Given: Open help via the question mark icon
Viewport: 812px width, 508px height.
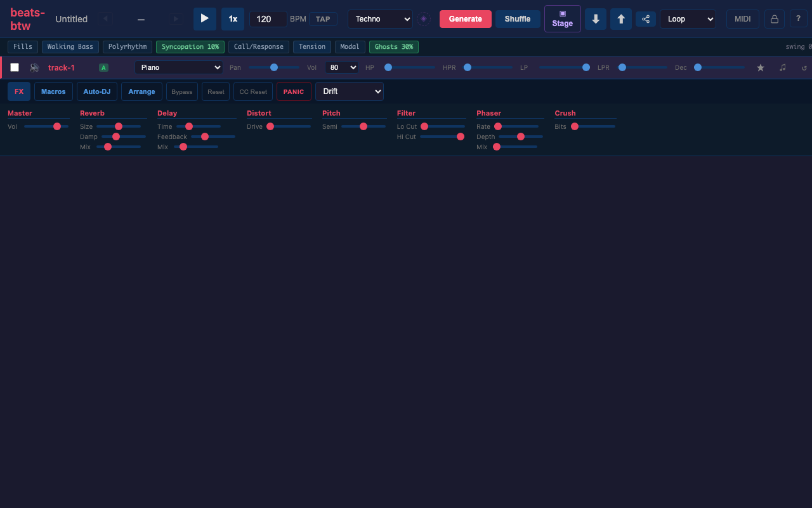Looking at the screenshot, I should (798, 18).
